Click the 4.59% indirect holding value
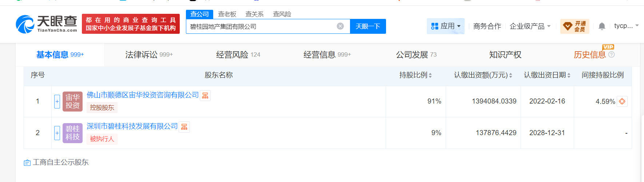Screen dimensions: 644x182 605,102
